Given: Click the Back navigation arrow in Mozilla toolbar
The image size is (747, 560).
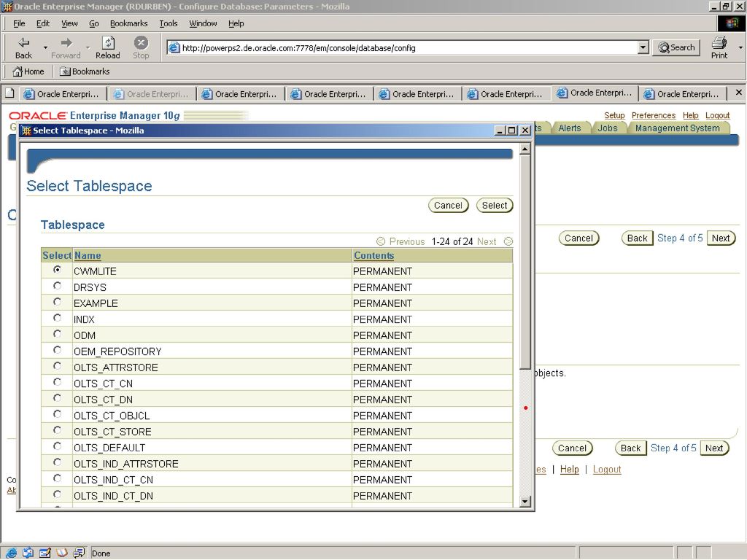Looking at the screenshot, I should 23,47.
